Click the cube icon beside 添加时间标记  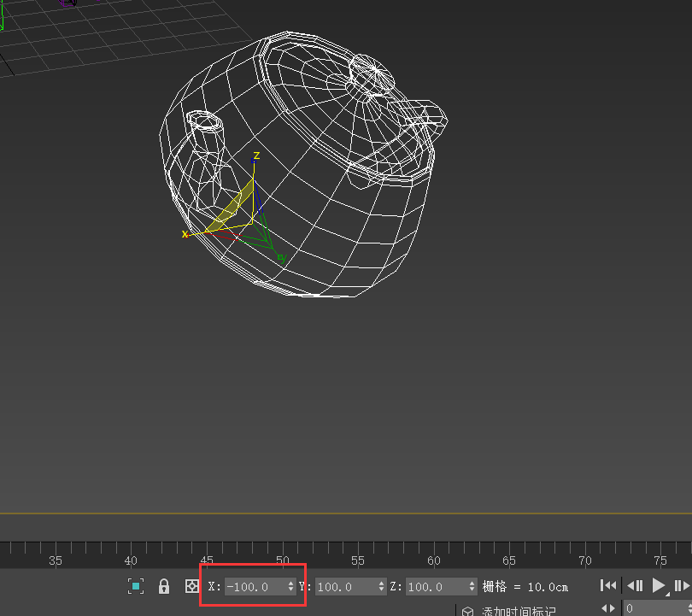[x=468, y=611]
